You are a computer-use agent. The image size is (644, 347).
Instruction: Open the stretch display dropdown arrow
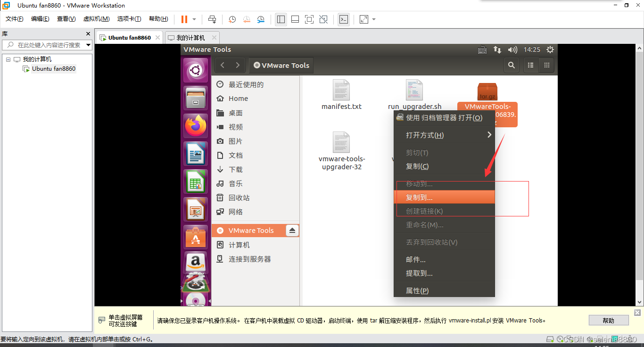point(374,19)
